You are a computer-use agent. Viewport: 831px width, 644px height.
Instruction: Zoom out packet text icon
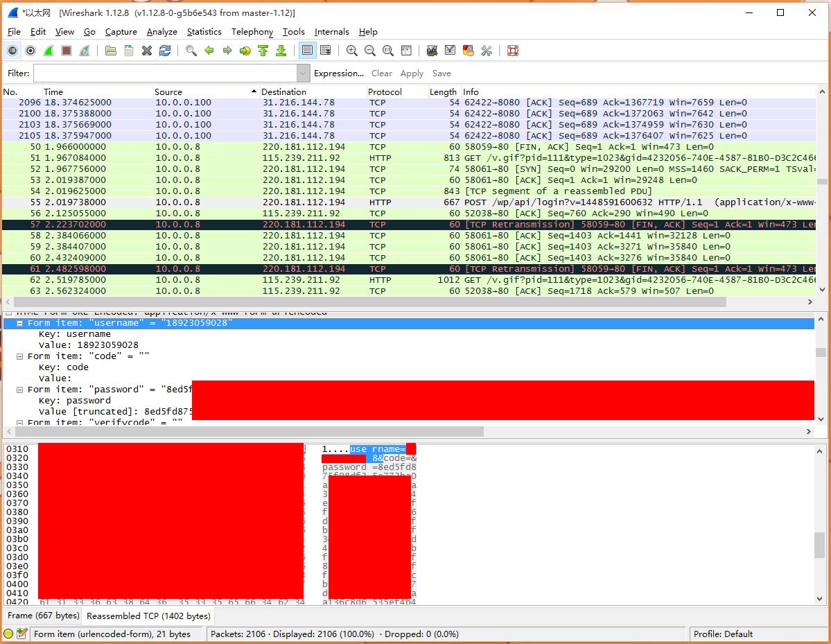click(x=370, y=51)
